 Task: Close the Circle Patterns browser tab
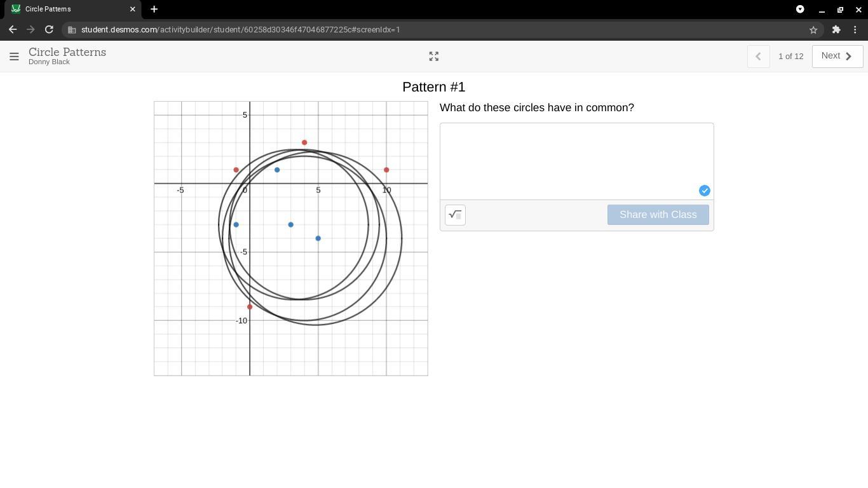[x=133, y=9]
